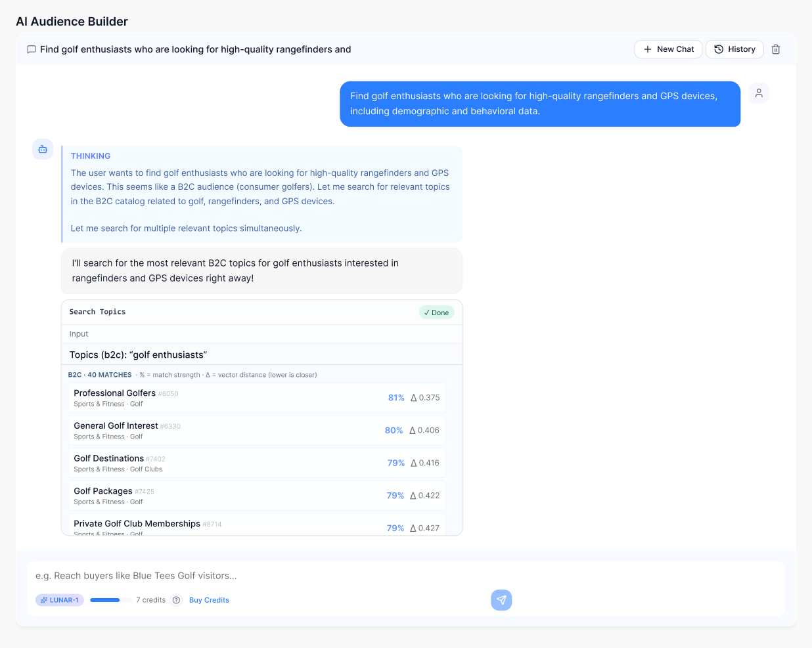Click the Δ 0.416 vector distance value

(425, 463)
